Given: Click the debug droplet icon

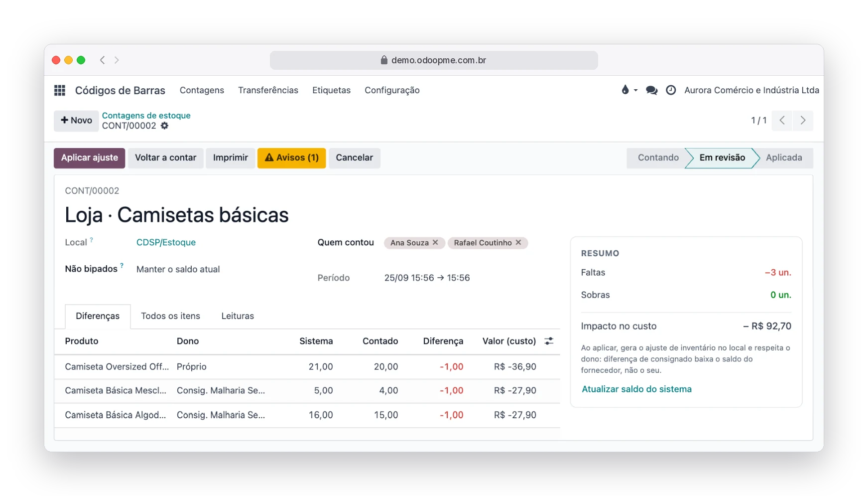Looking at the screenshot, I should (x=625, y=90).
